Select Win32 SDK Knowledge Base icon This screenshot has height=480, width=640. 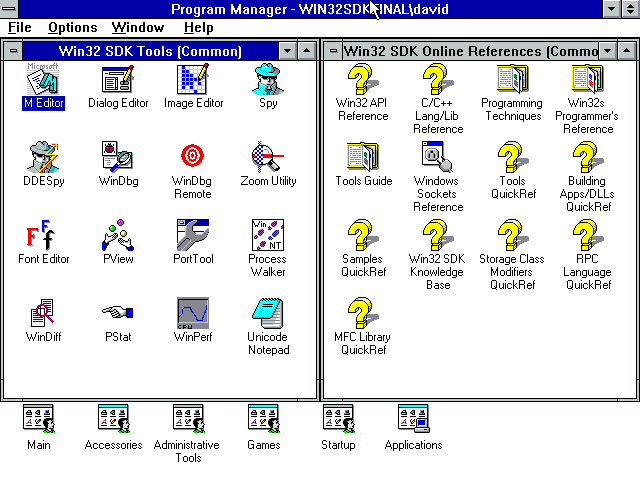tap(438, 235)
